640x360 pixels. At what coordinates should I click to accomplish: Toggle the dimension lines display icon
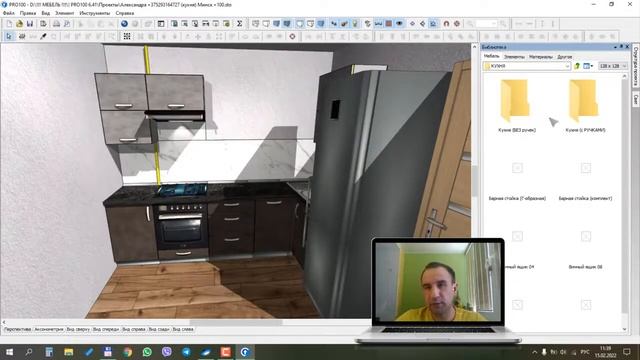click(378, 24)
